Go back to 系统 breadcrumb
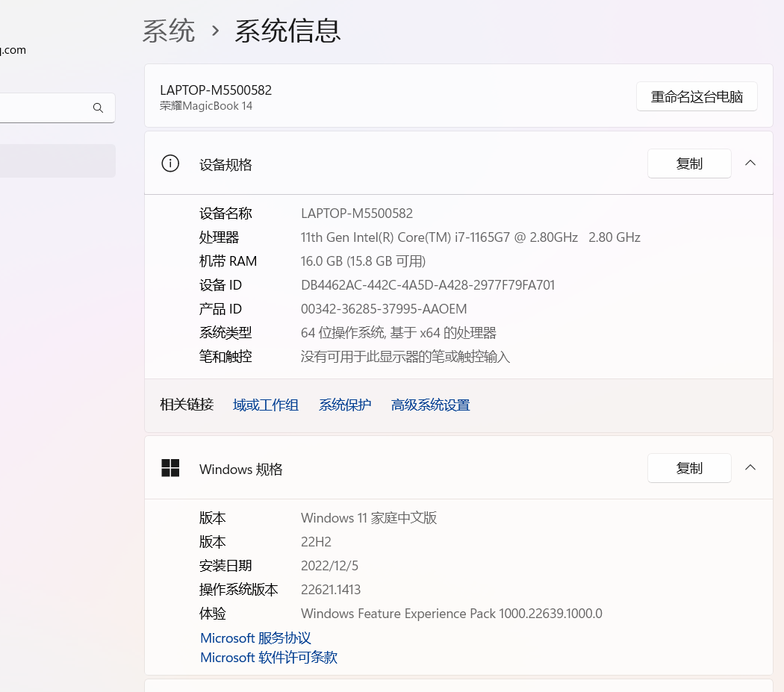Screen dimensions: 784x692 169,31
